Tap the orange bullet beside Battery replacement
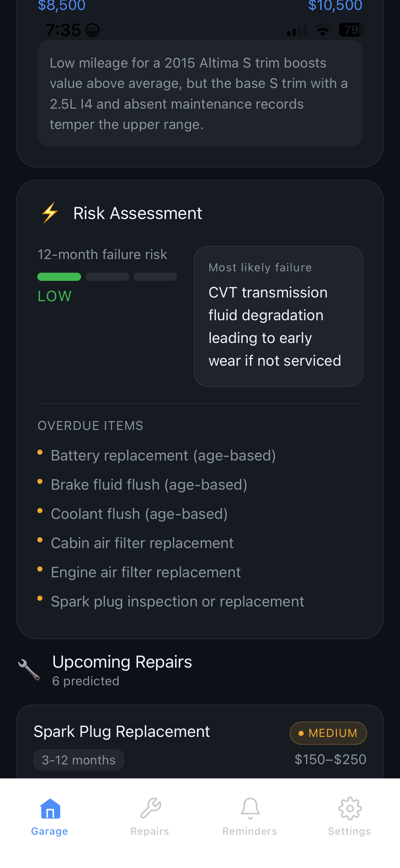Image resolution: width=400 pixels, height=868 pixels. 40,452
